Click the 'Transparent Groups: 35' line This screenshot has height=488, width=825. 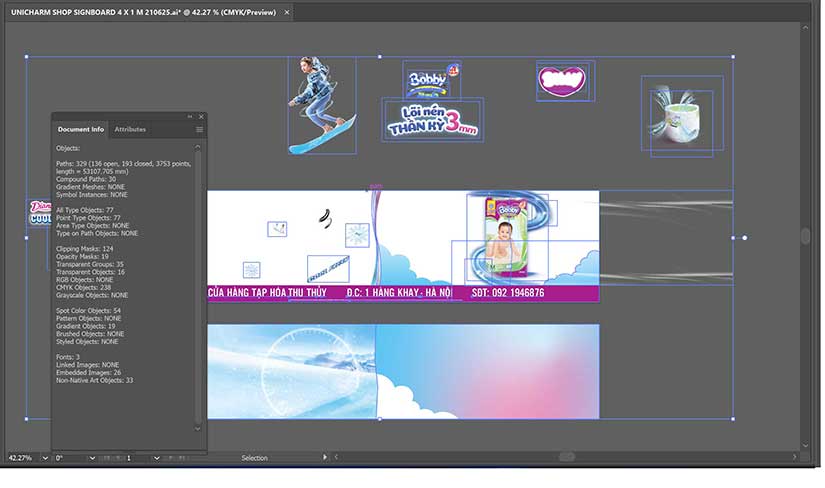coord(90,264)
